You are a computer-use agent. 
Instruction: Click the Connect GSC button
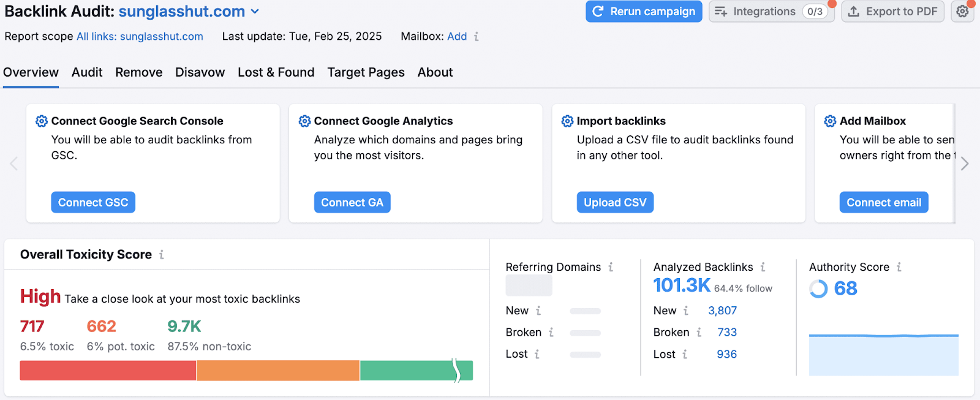(93, 203)
